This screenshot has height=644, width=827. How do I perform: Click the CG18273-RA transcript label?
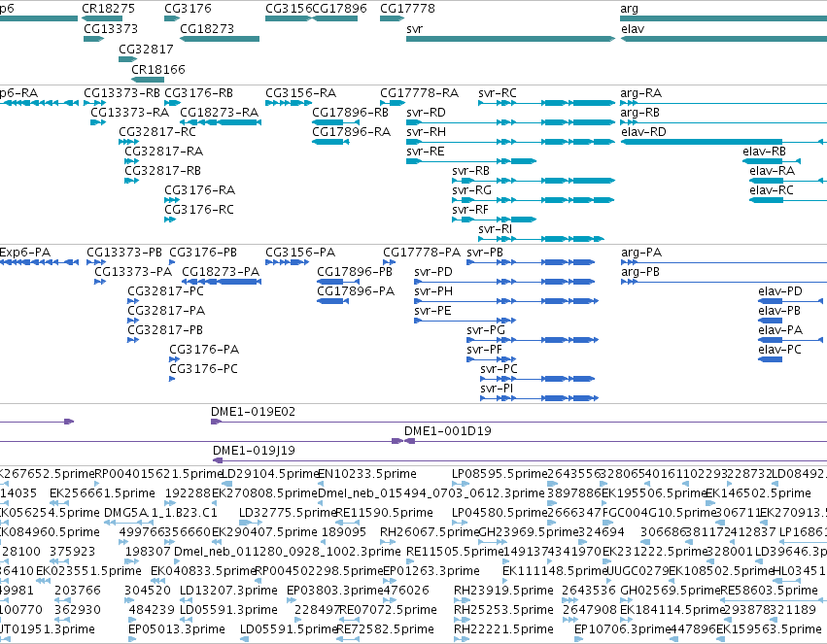[220, 113]
